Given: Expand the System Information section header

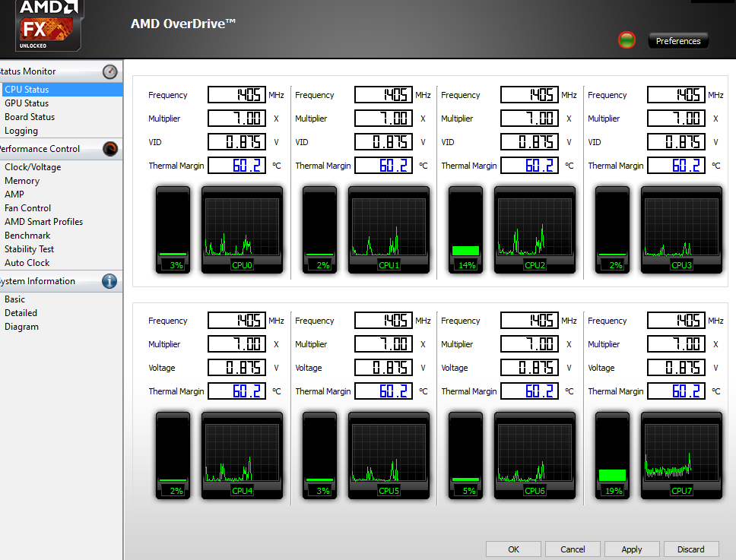Looking at the screenshot, I should [x=61, y=281].
